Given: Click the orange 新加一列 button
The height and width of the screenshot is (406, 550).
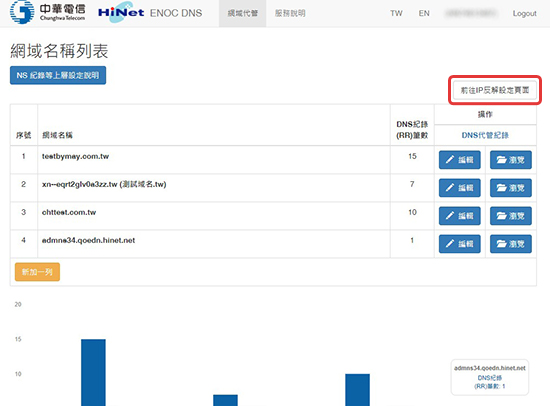Looking at the screenshot, I should 37,272.
